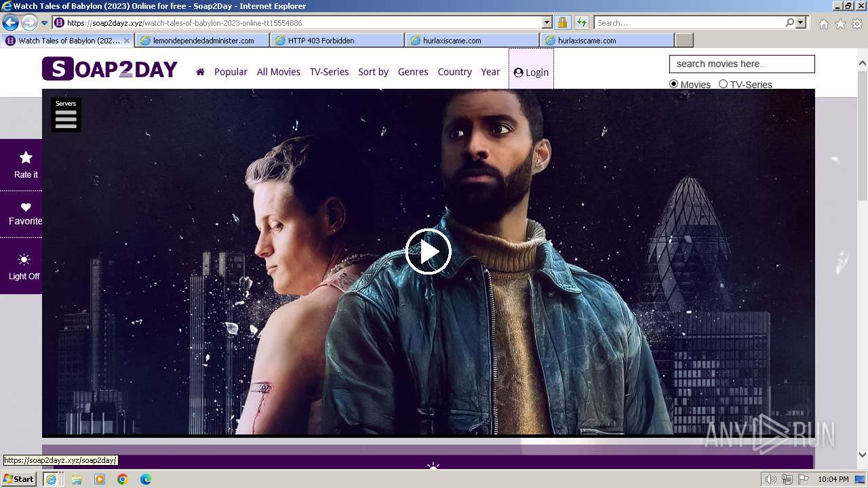The image size is (868, 488).
Task: Click the Action Center flag icon
Action: 804,479
